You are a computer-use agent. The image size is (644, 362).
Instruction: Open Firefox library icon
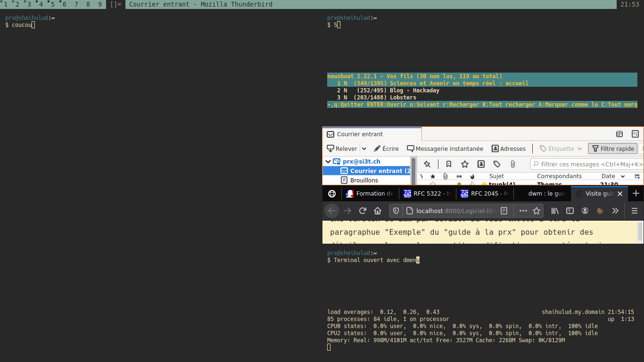point(555,211)
